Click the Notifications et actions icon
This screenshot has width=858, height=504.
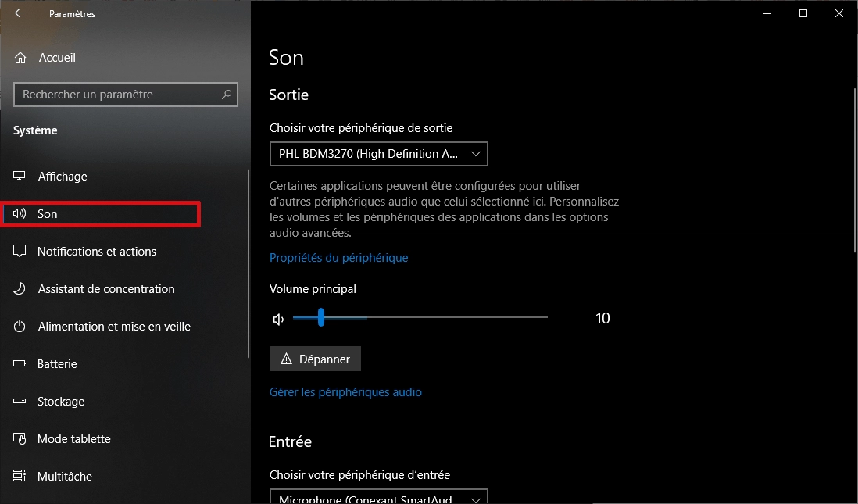pos(20,252)
